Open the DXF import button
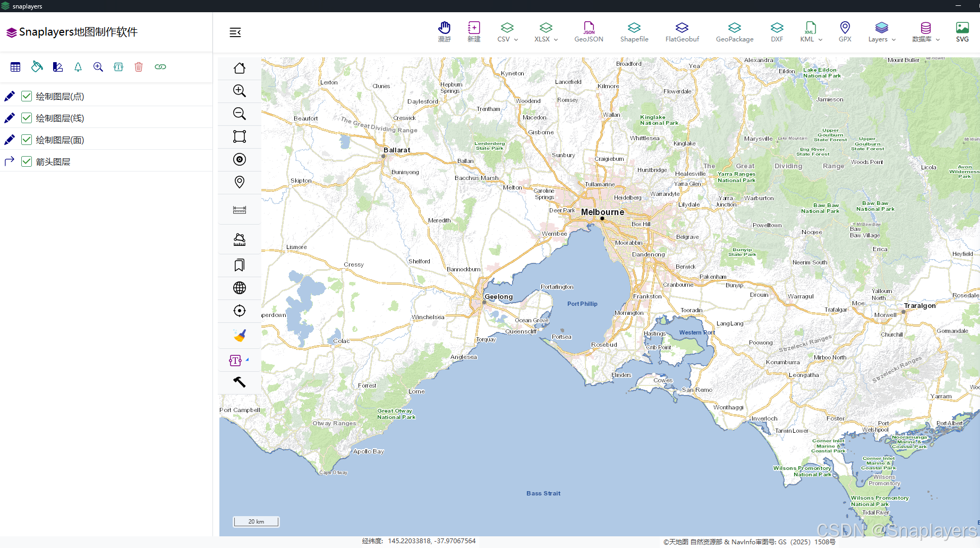This screenshot has width=980, height=548. 777,32
